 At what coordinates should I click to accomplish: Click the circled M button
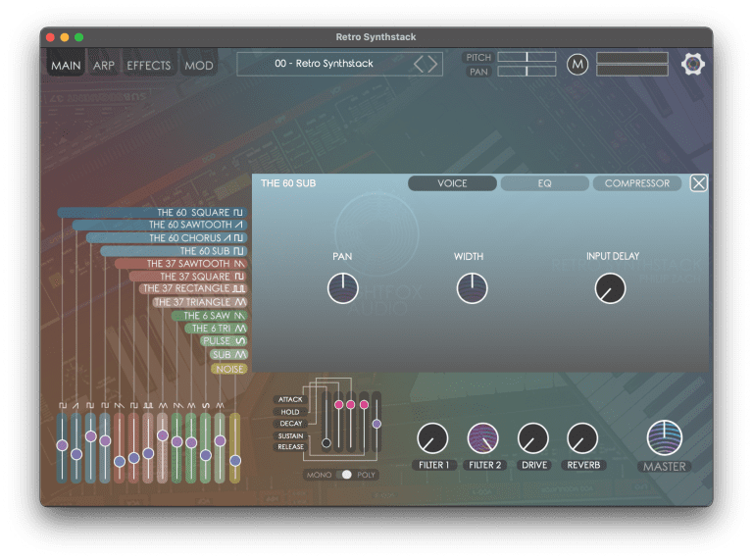coord(577,65)
